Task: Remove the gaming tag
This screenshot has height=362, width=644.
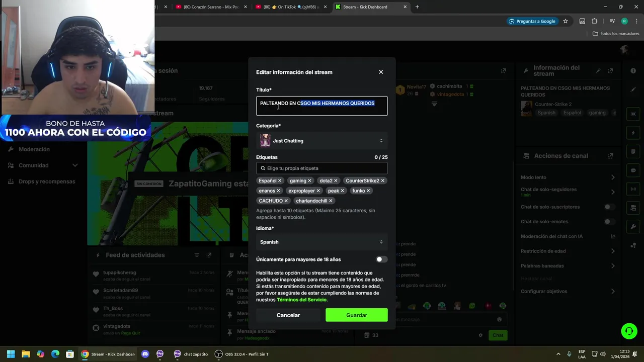Action: (x=309, y=180)
